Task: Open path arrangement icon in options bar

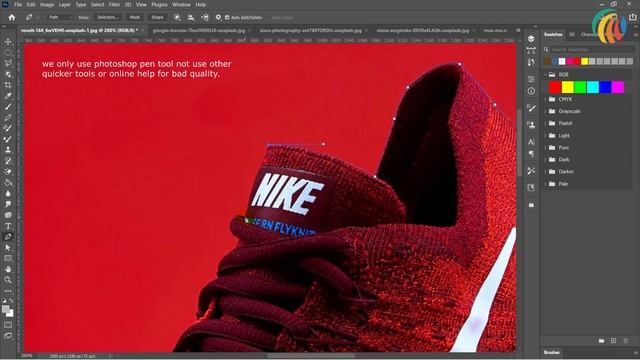Action: 205,18
